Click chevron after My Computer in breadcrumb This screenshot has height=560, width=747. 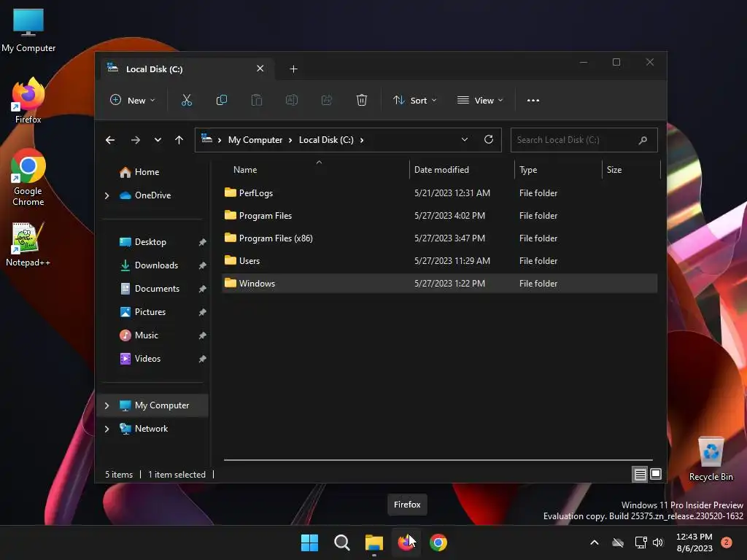[x=290, y=140]
